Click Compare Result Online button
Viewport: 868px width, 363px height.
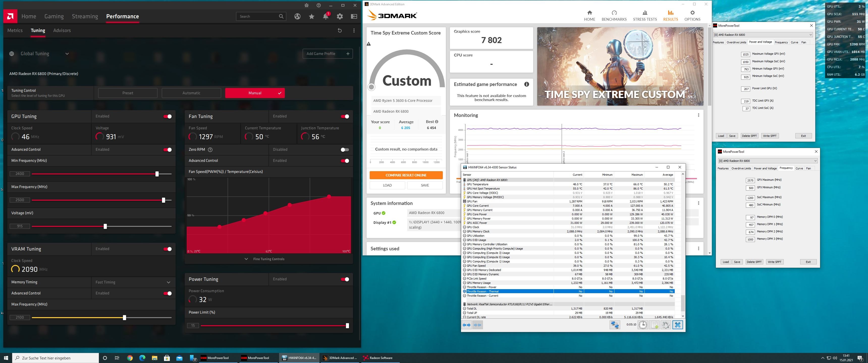[x=406, y=175]
